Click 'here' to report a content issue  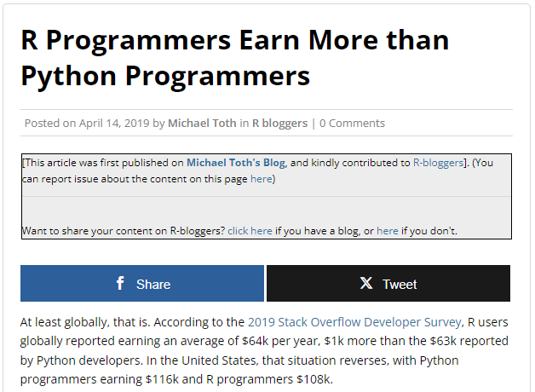click(261, 179)
